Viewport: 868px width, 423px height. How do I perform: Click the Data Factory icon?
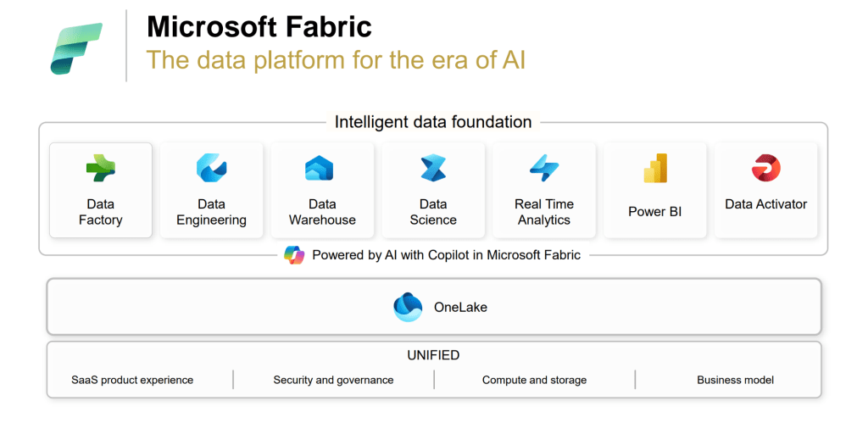[101, 168]
